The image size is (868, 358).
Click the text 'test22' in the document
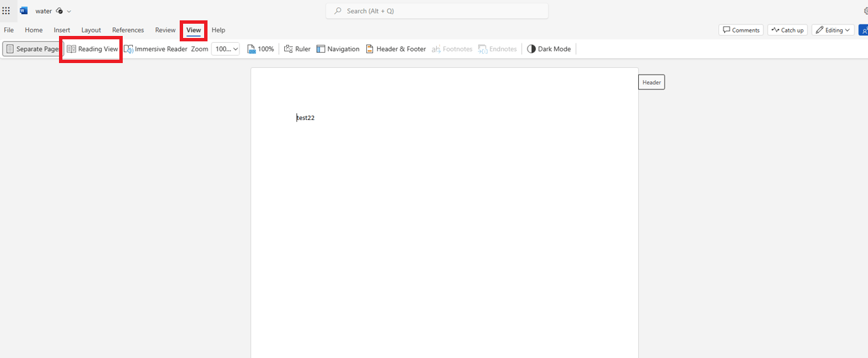305,118
